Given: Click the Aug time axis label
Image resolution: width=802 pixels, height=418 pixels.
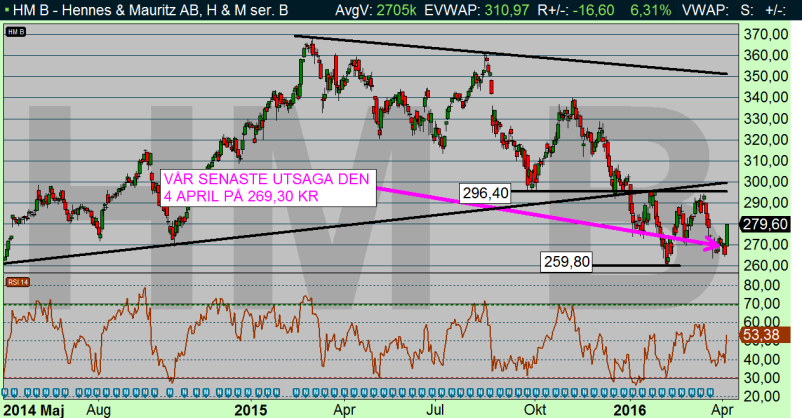Looking at the screenshot, I should coord(99,410).
